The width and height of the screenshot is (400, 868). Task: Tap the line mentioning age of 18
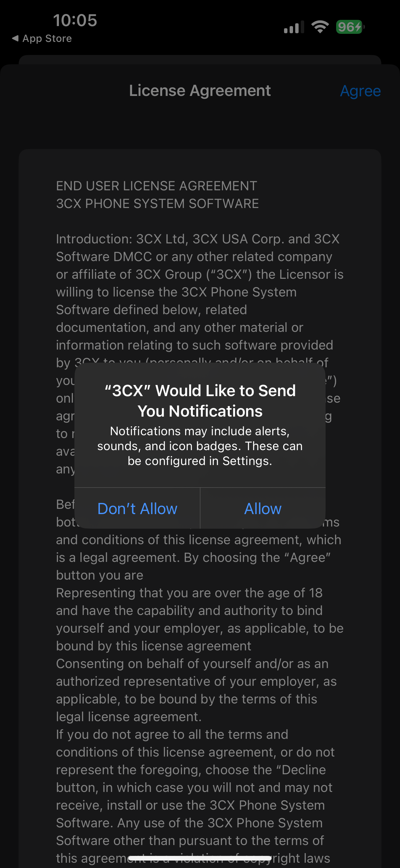pyautogui.click(x=189, y=593)
